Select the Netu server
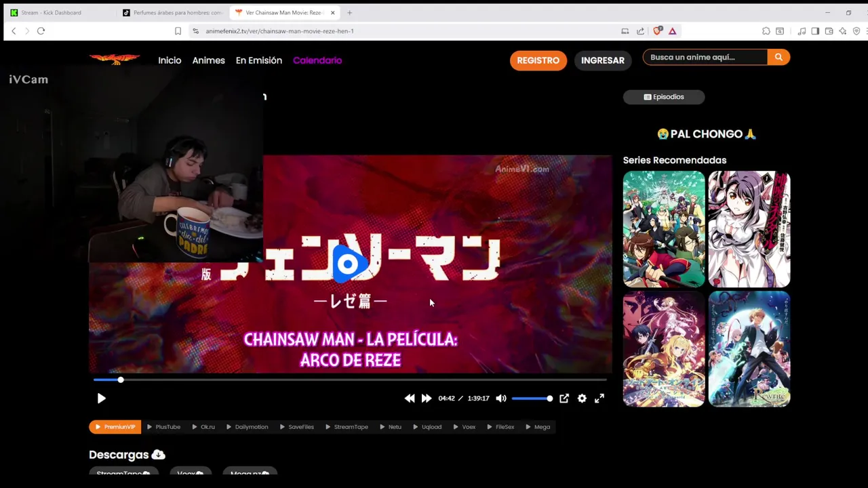The image size is (868, 488). pyautogui.click(x=390, y=427)
